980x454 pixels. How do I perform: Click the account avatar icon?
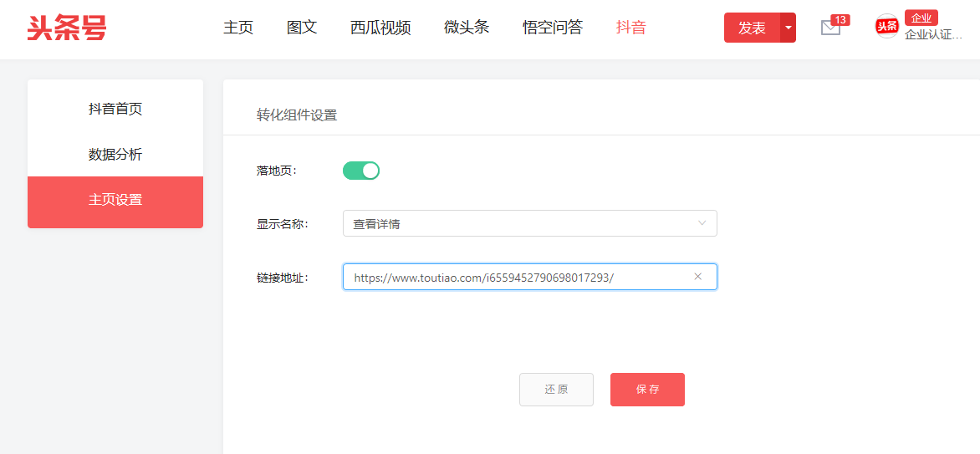click(x=886, y=27)
